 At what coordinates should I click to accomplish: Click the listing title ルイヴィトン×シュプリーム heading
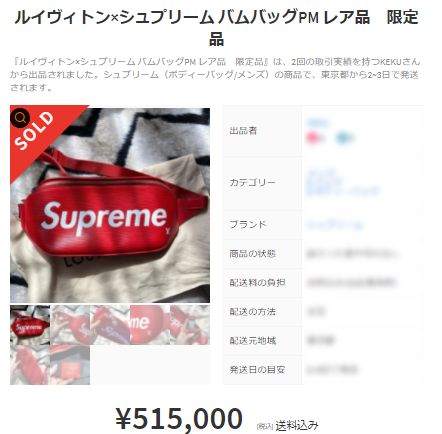coord(216,28)
